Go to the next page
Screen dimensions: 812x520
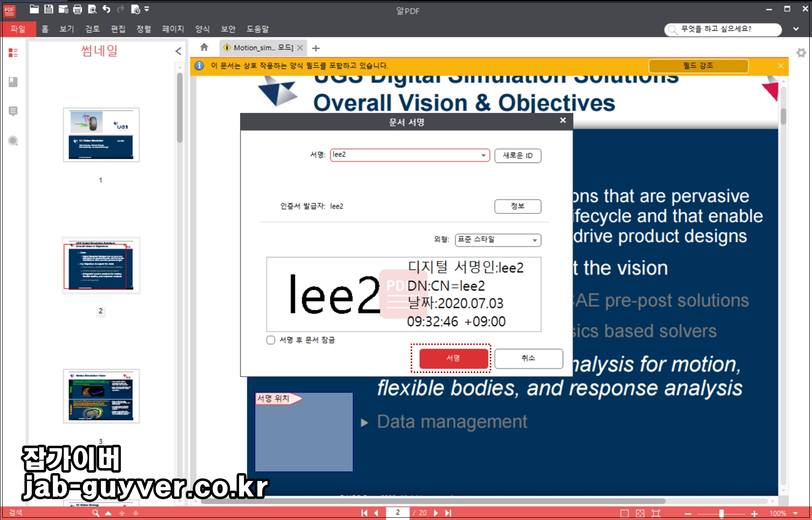436,513
